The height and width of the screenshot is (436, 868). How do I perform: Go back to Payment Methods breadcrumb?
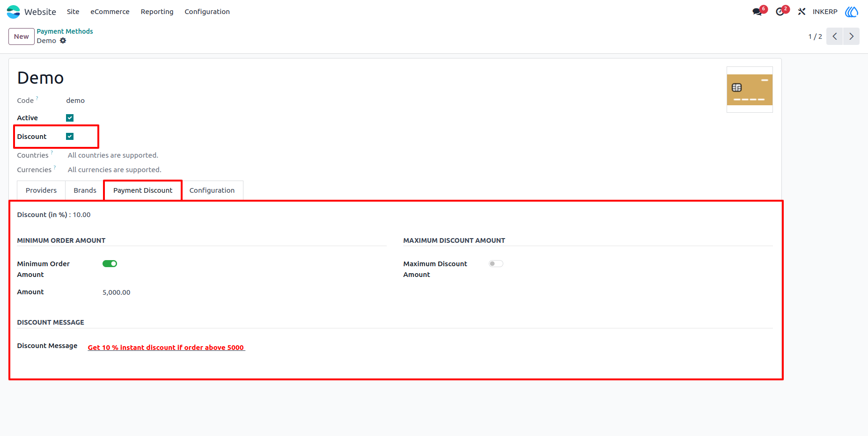click(65, 31)
